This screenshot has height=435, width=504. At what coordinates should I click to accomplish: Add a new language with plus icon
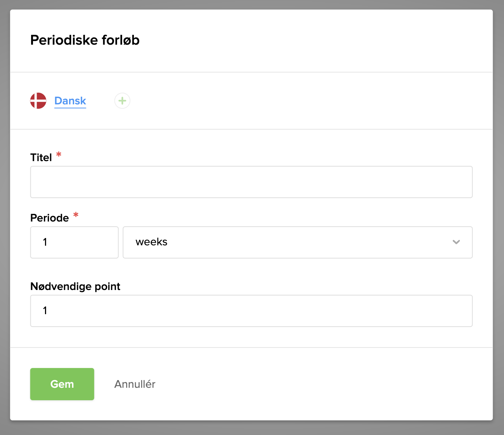coord(122,101)
